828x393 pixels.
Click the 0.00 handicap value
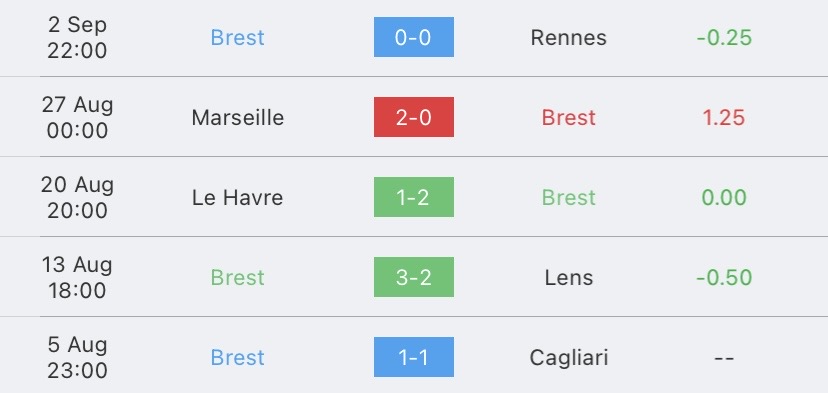(724, 198)
